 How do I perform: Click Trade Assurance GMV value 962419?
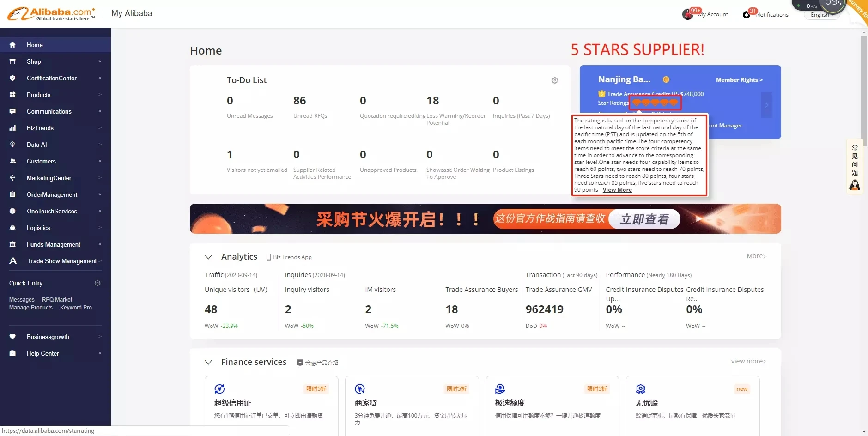click(x=545, y=309)
